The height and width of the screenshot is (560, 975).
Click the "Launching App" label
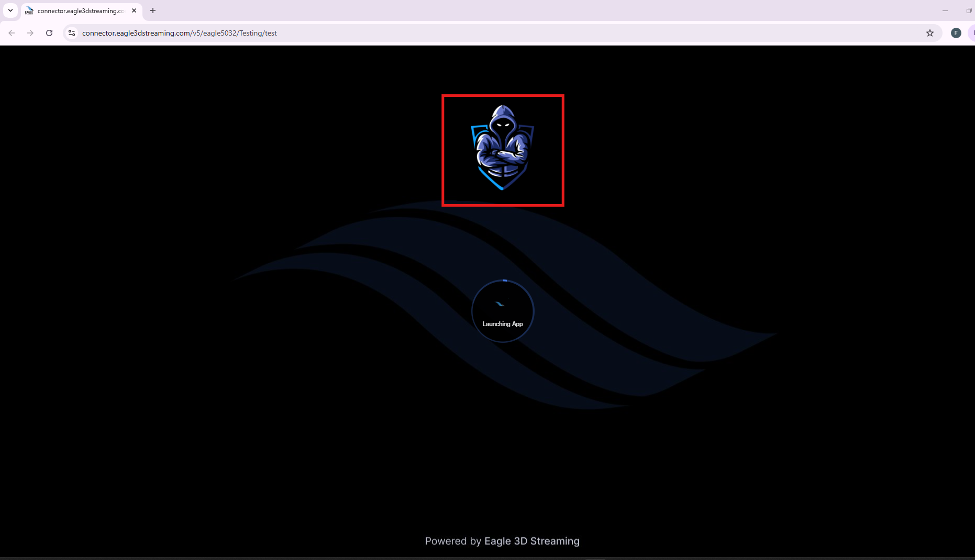(x=502, y=324)
